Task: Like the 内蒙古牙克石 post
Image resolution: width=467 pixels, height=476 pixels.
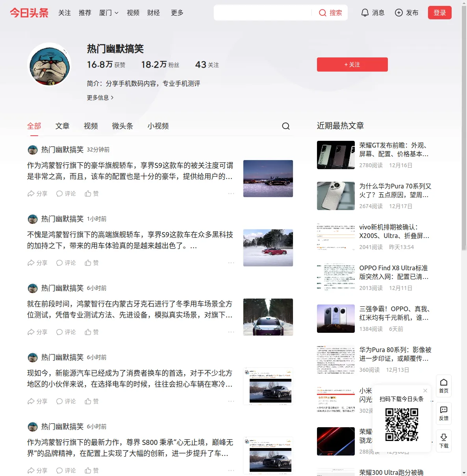Action: point(92,332)
